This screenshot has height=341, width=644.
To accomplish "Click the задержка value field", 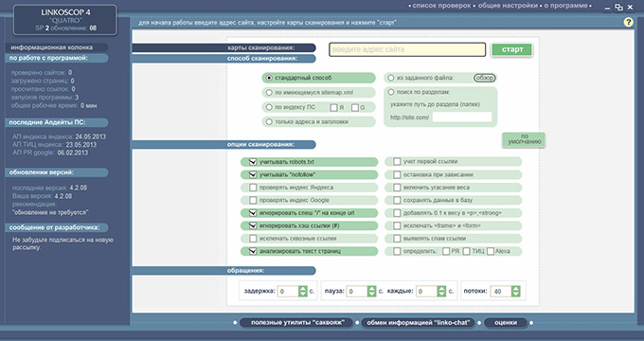I will (288, 292).
